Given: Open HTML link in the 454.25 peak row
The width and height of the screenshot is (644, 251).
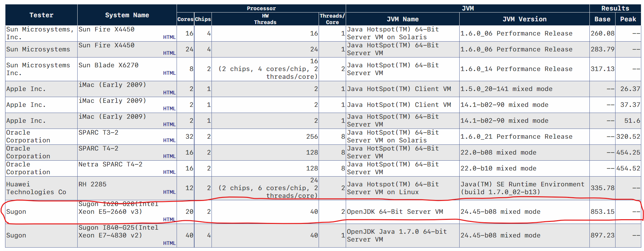Looking at the screenshot, I should (x=169, y=156).
